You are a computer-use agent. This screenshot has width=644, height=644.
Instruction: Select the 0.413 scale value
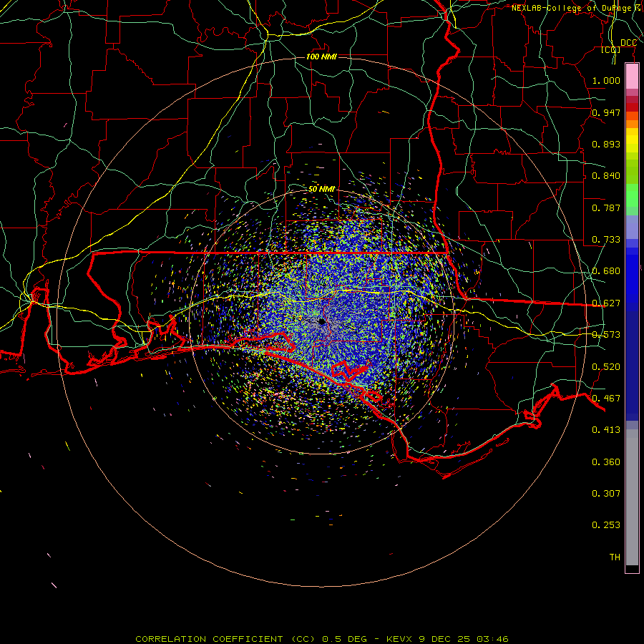pos(606,430)
